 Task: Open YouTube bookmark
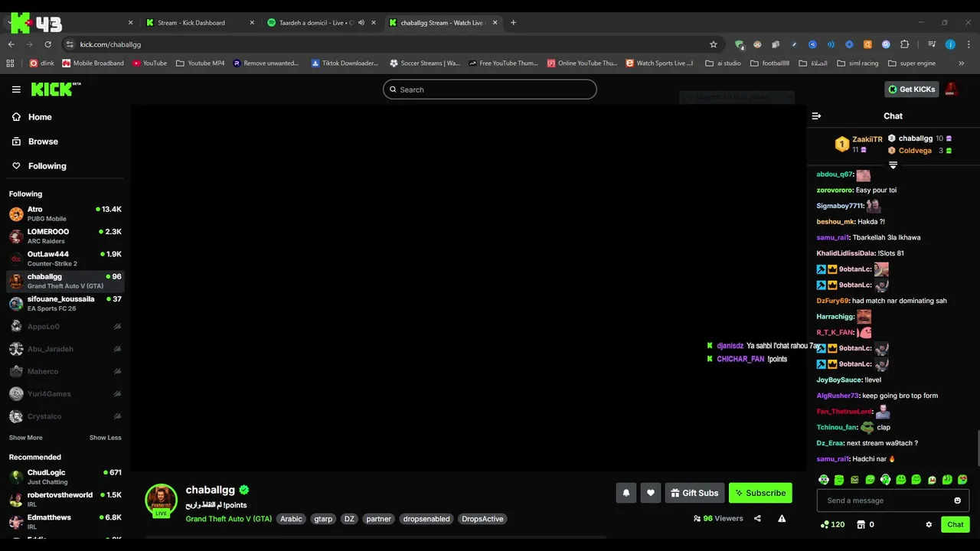[x=149, y=64]
